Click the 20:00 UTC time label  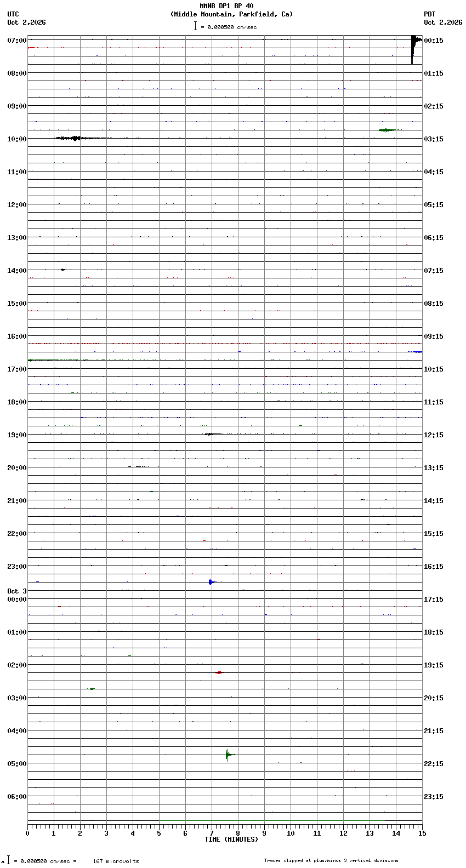pos(17,468)
